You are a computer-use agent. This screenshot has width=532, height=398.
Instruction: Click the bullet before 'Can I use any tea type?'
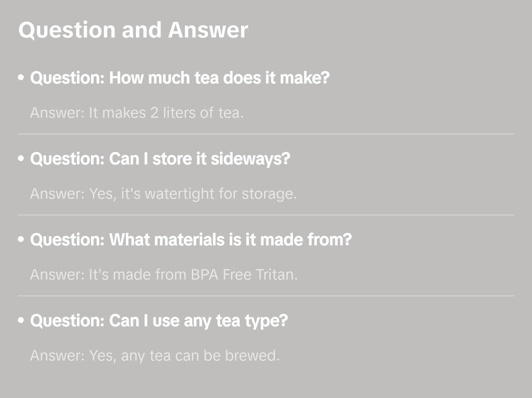click(x=21, y=320)
